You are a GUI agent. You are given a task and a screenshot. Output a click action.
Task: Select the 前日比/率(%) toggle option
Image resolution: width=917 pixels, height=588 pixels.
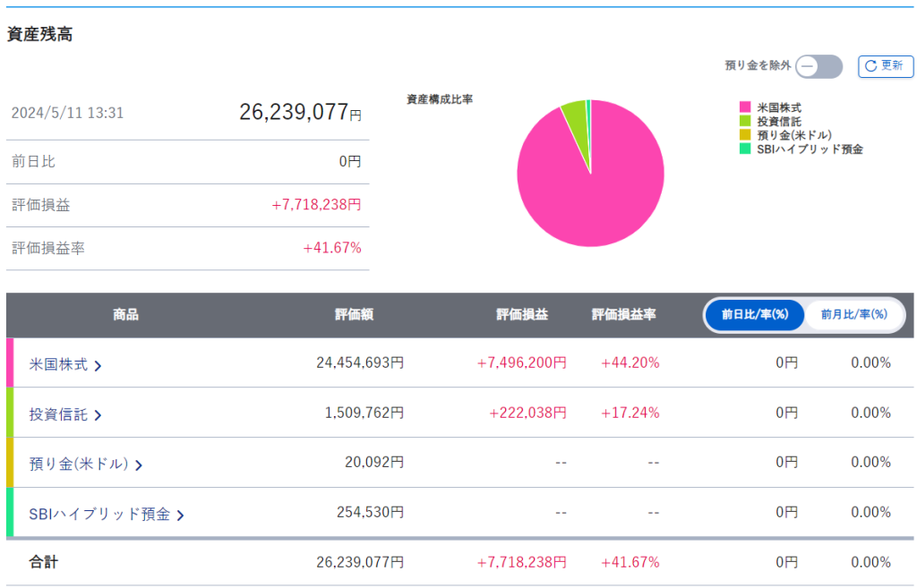pyautogui.click(x=754, y=314)
